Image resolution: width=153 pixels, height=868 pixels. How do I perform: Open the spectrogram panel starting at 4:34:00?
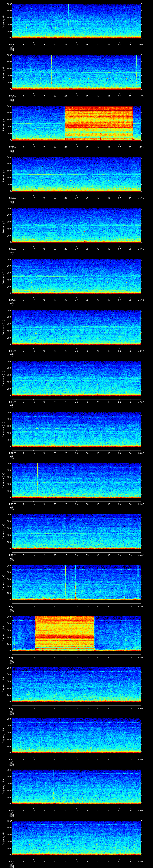(76, 276)
